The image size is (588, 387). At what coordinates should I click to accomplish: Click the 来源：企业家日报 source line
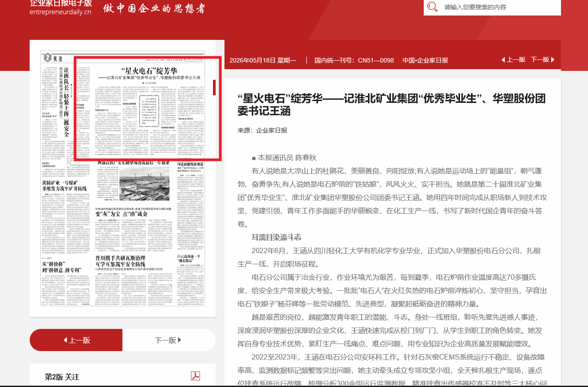pos(263,130)
